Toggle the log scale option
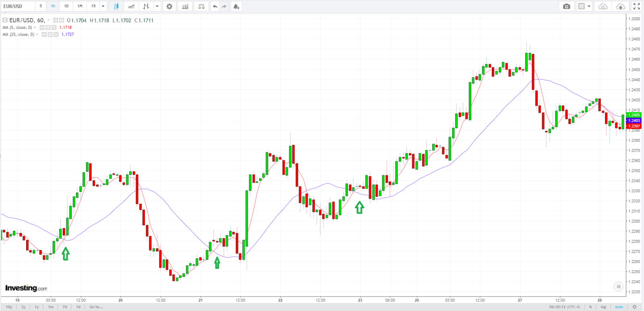This screenshot has width=644, height=311. coord(603,307)
